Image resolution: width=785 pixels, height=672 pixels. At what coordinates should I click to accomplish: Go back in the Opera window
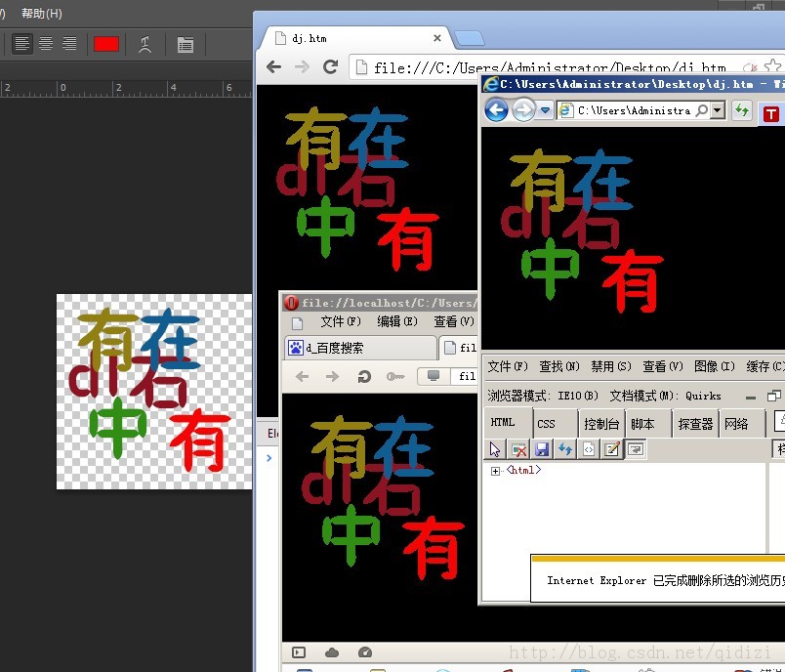[302, 377]
